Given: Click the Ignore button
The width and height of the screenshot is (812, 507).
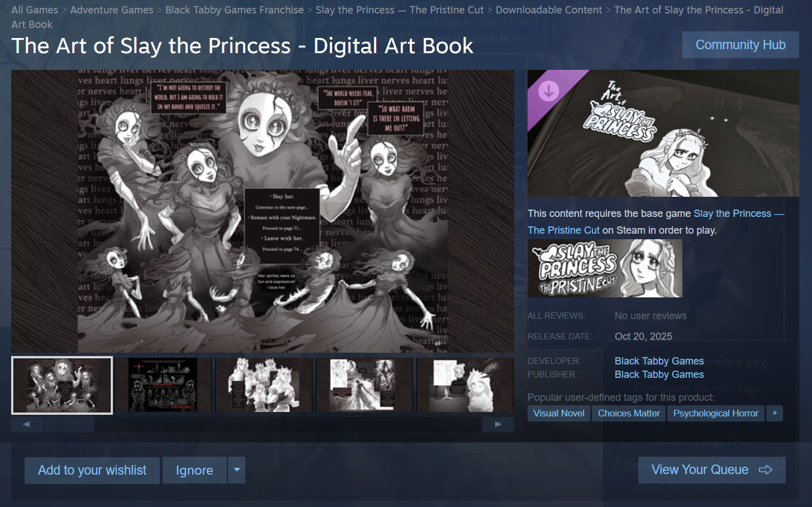Looking at the screenshot, I should pos(194,470).
